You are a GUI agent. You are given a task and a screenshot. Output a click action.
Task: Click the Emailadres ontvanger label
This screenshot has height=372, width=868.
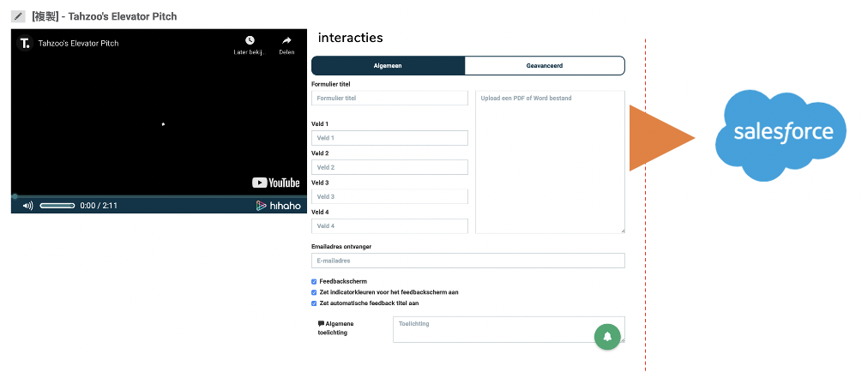tap(341, 246)
